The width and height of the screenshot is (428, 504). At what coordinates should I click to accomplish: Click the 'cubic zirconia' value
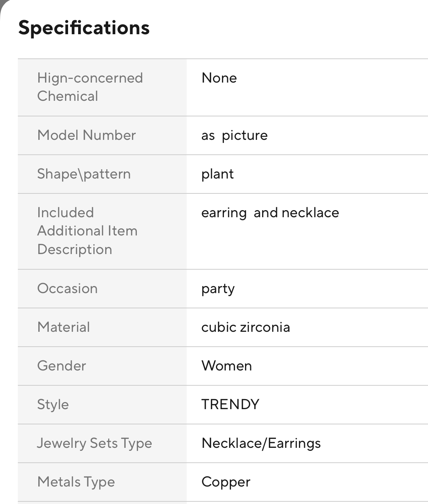pos(245,327)
